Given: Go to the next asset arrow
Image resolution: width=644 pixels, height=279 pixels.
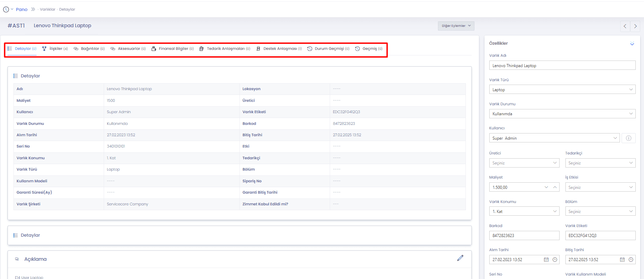Looking at the screenshot, I should pos(635,26).
